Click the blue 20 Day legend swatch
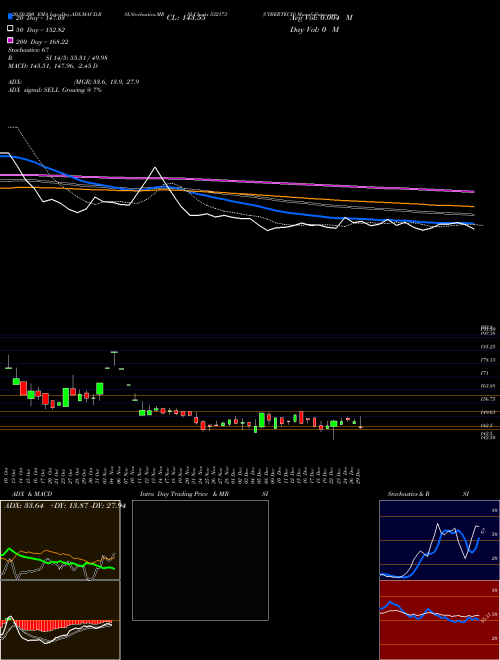This screenshot has height=660, width=500. click(10, 16)
